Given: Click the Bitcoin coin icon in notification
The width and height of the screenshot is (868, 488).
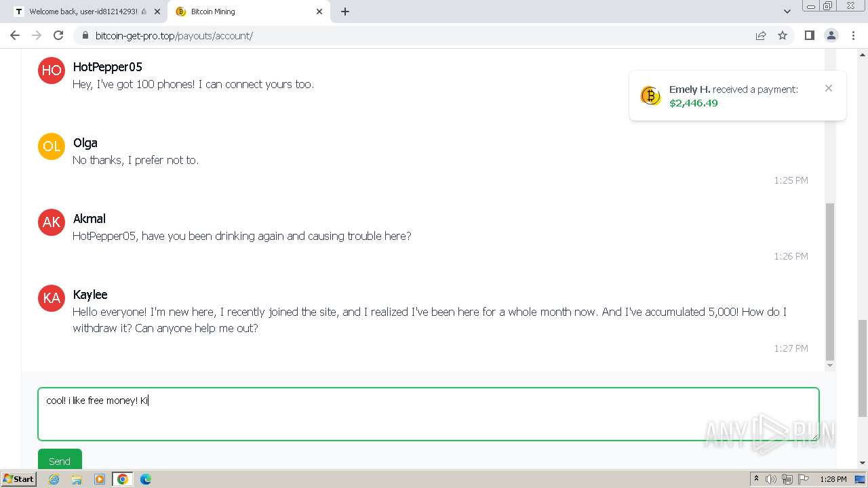Looking at the screenshot, I should pos(650,96).
